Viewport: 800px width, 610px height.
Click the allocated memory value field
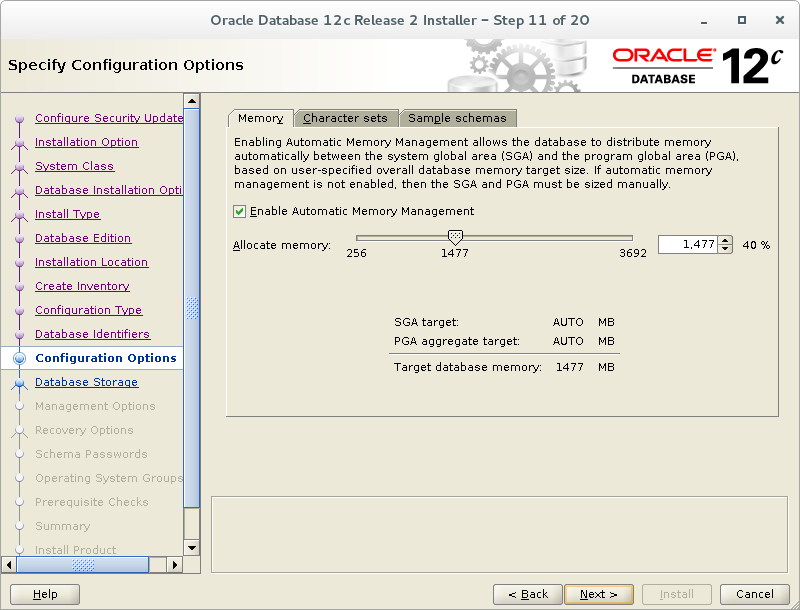pos(688,245)
